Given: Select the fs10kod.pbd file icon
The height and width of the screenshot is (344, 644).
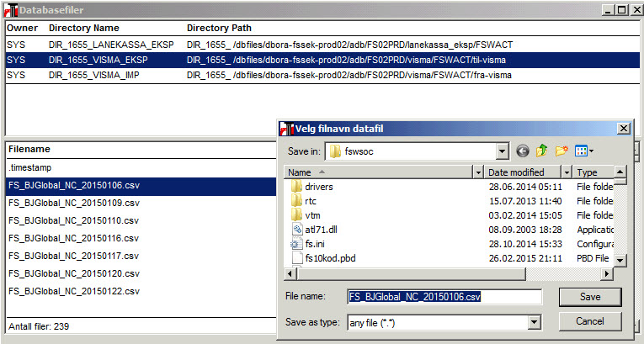Looking at the screenshot, I should point(297,258).
